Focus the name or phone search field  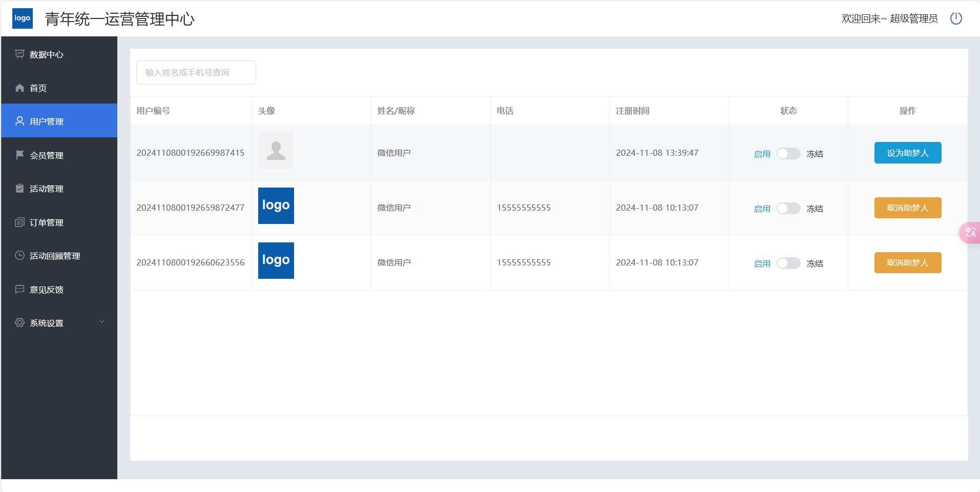click(196, 72)
